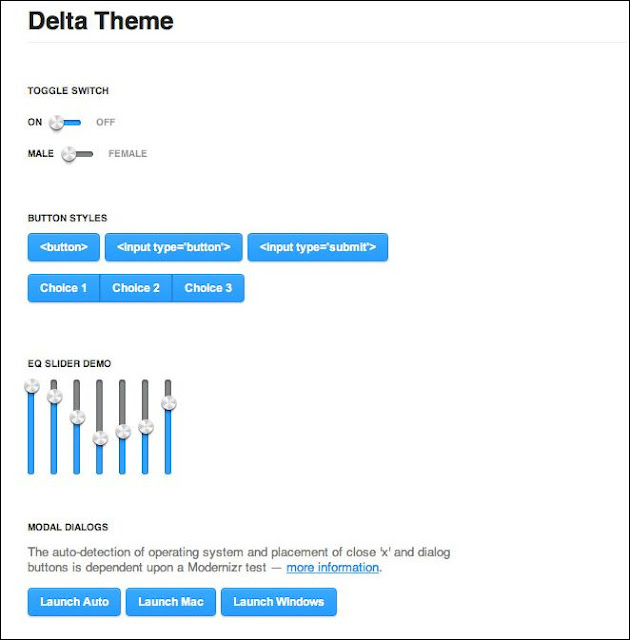Click the <input type='submit'> button

click(x=317, y=247)
